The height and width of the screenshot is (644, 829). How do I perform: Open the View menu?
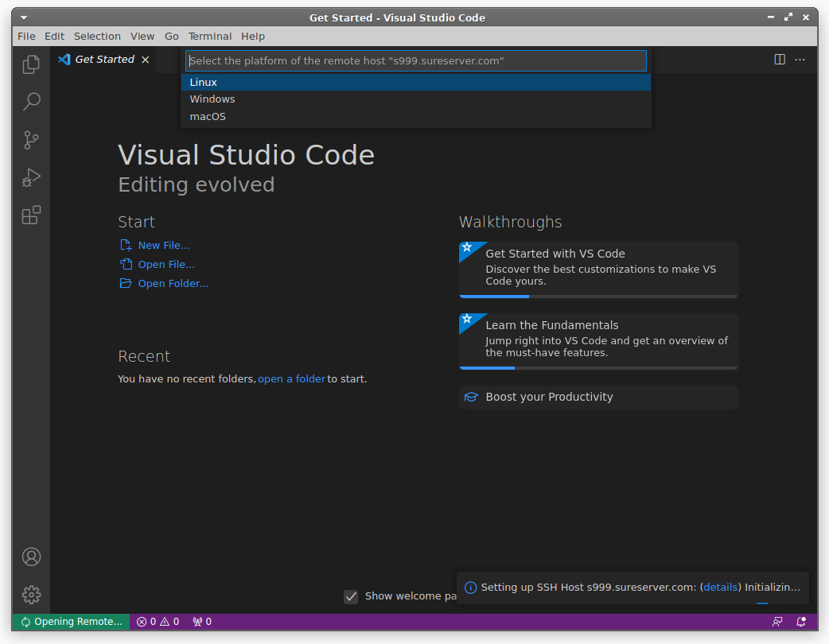[142, 37]
